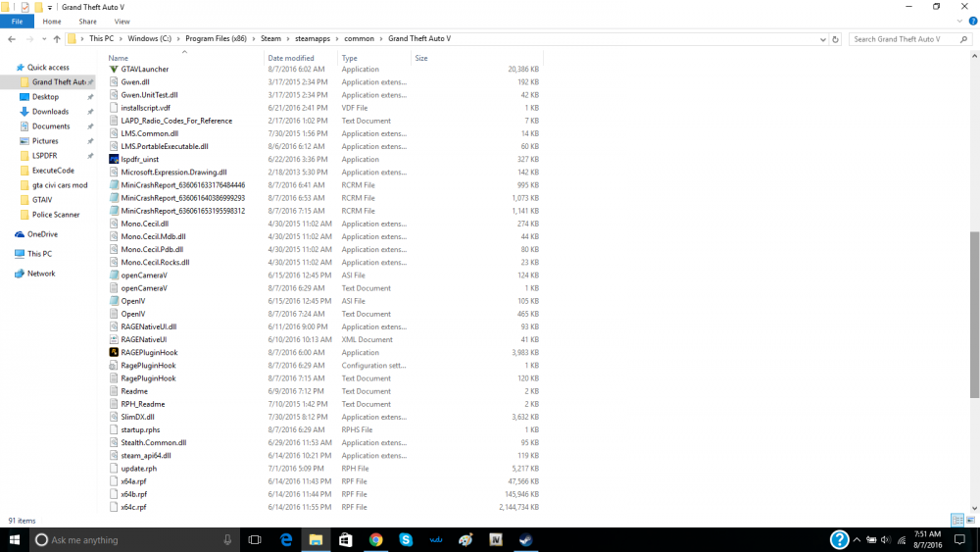
Task: Open the Share ribbon tab
Action: pyautogui.click(x=87, y=22)
